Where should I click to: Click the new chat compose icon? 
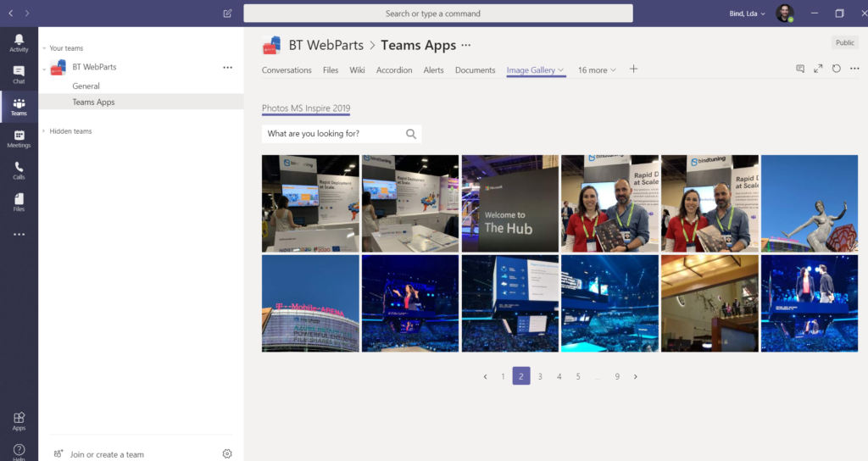(227, 14)
